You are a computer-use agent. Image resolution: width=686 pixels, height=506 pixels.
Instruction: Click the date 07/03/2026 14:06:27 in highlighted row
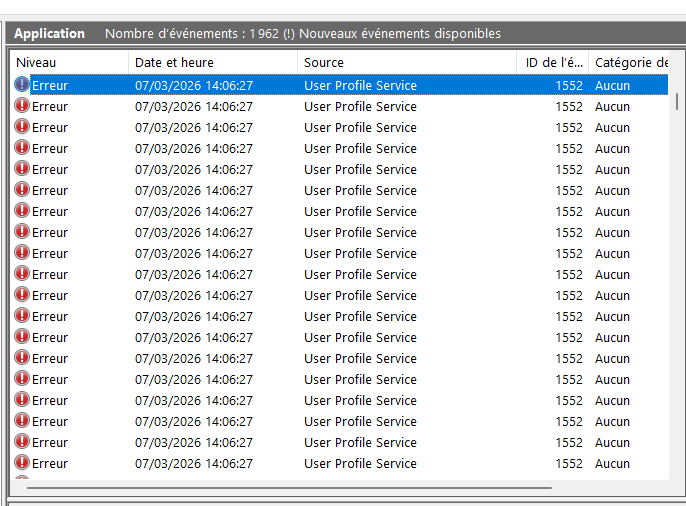(194, 86)
